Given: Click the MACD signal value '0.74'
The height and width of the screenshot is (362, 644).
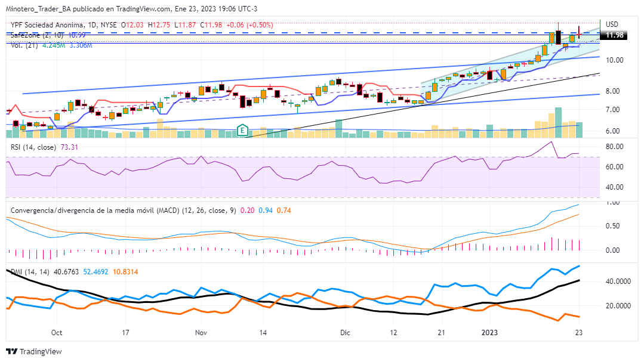Looking at the screenshot, I should coord(284,211).
